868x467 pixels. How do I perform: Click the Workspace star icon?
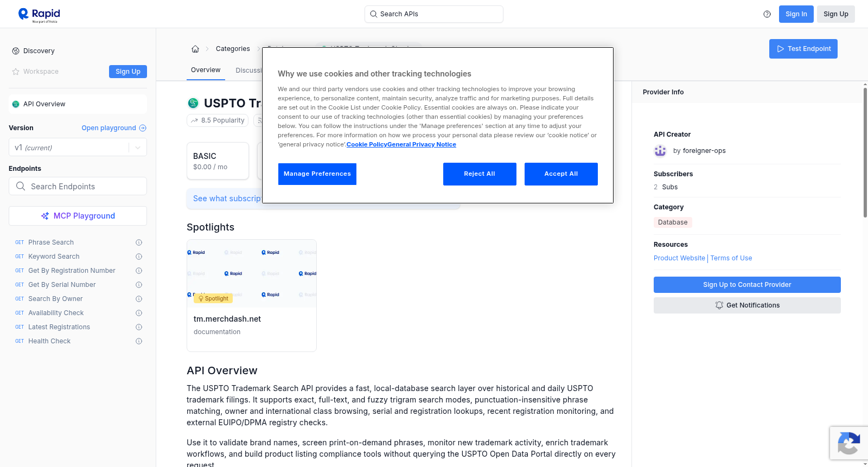[16, 72]
